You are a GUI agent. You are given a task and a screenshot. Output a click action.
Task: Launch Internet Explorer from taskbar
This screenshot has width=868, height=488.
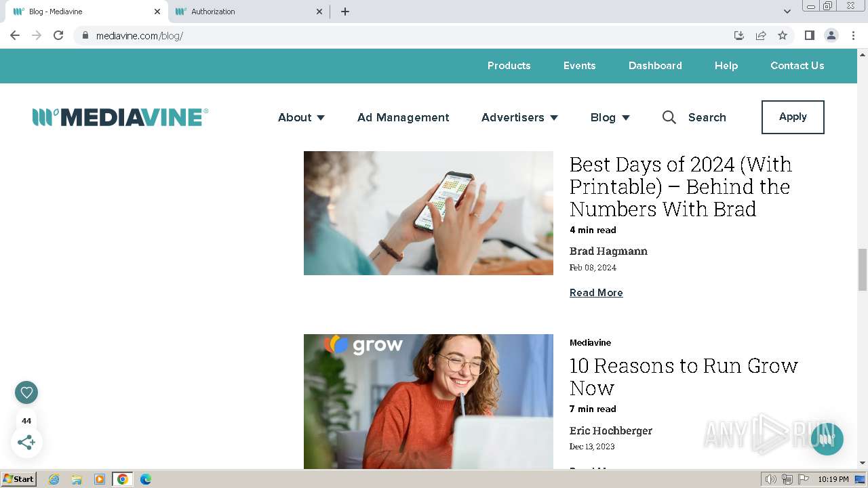(54, 479)
